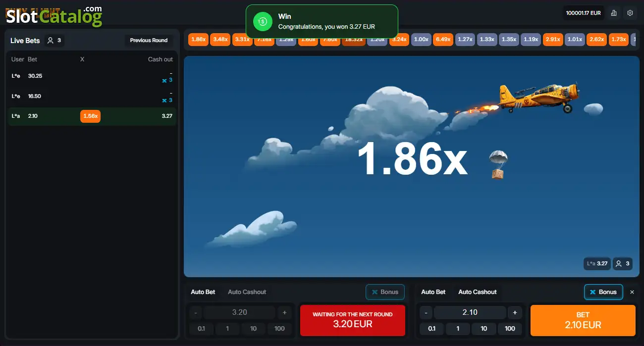The width and height of the screenshot is (644, 346).
Task: Open the Previous Round list
Action: click(x=149, y=41)
